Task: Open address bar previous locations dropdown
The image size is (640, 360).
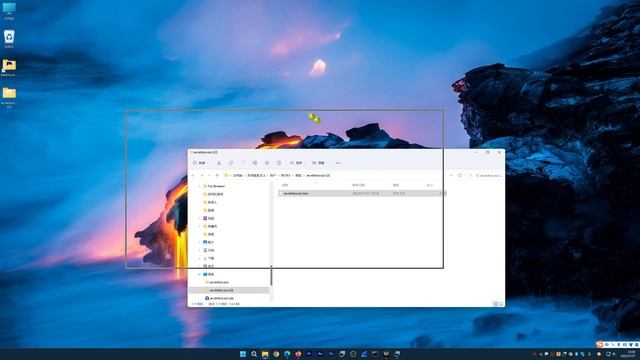Action: [x=451, y=175]
